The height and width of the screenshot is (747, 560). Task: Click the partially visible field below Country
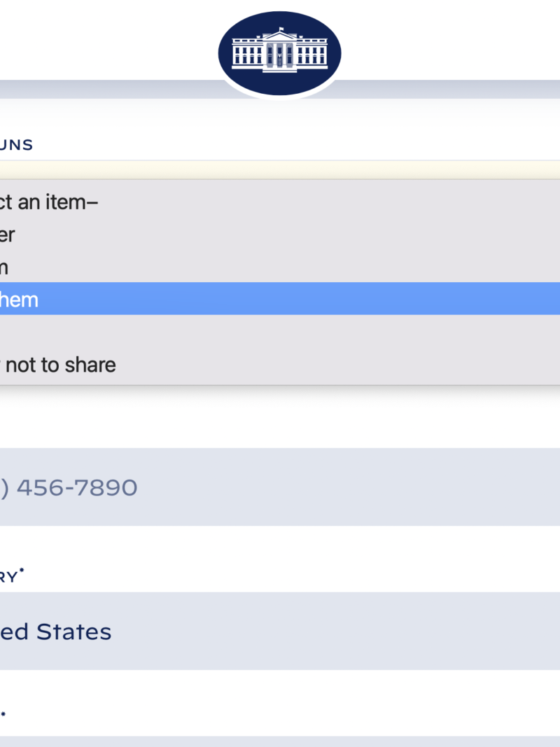click(x=280, y=741)
